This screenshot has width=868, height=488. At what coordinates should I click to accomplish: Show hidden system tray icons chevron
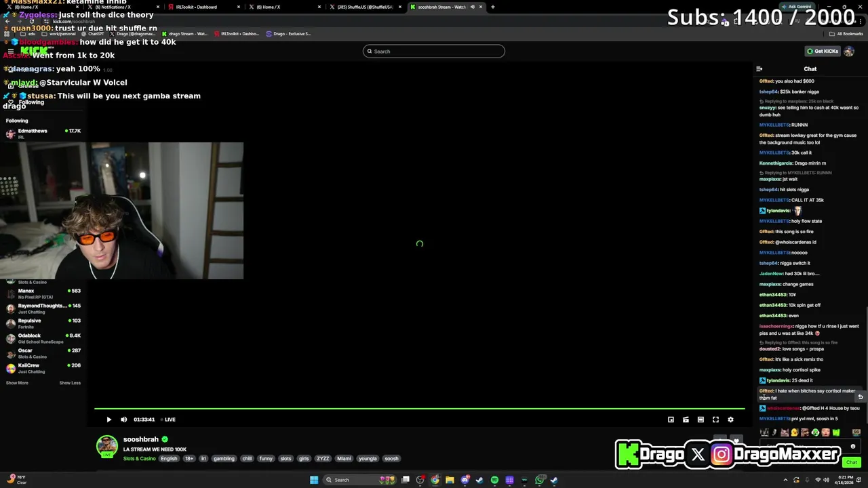(786, 480)
